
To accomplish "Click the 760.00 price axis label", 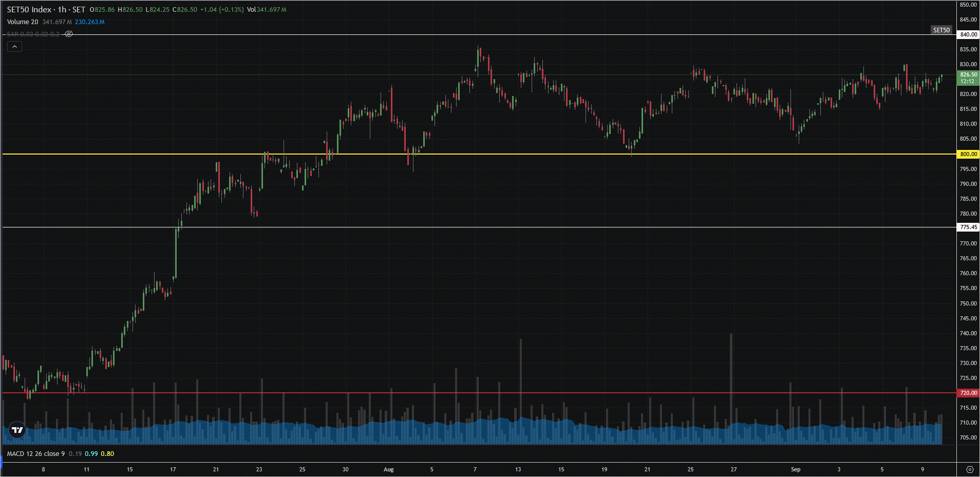I will pos(968,273).
